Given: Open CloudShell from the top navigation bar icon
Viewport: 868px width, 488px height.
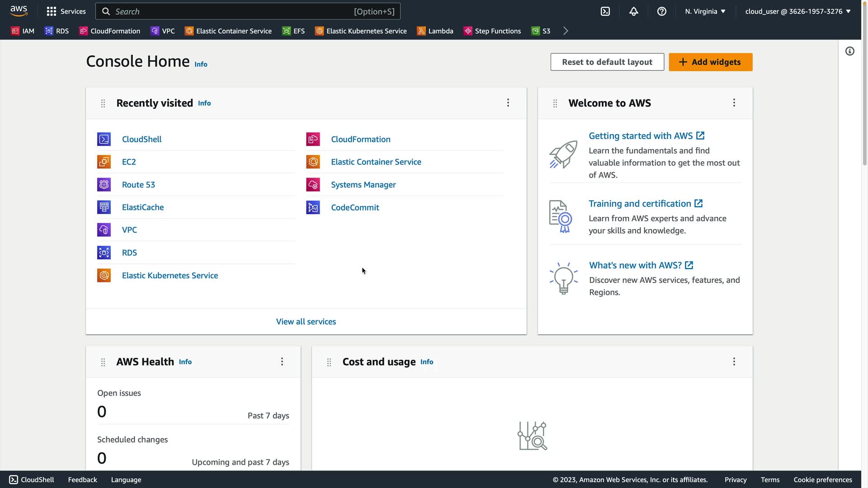Looking at the screenshot, I should point(605,11).
